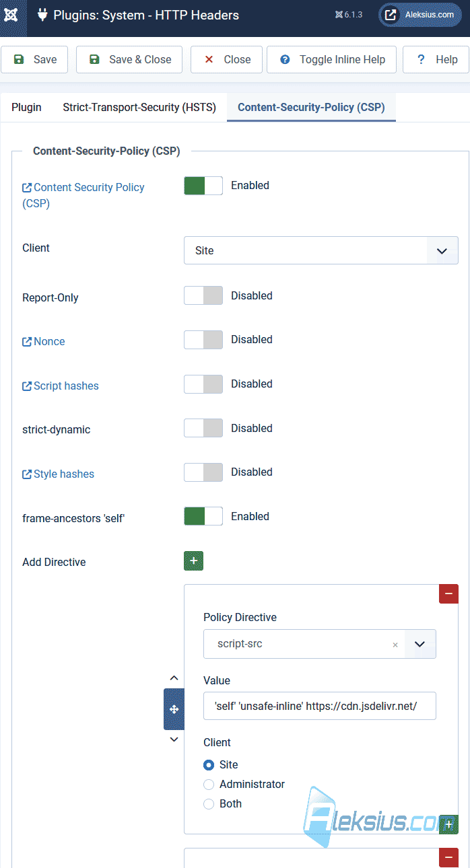Toggle the strict-dynamic switch

203,428
